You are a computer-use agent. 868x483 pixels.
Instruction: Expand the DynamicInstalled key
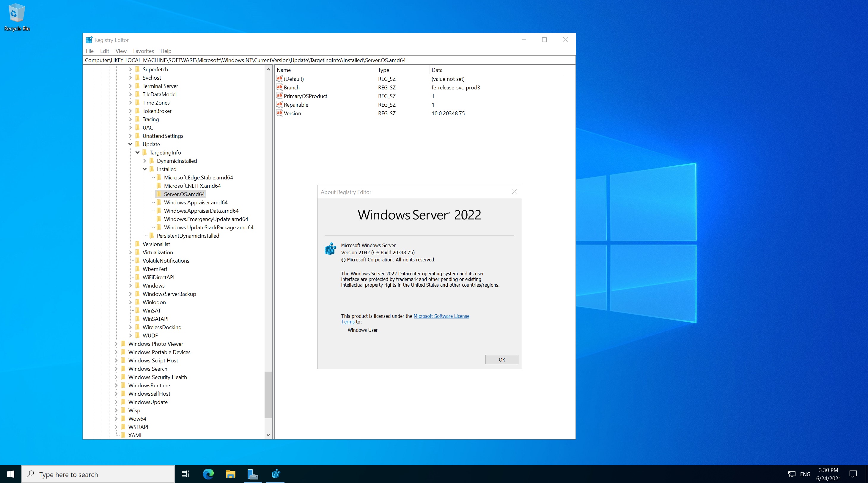[144, 161]
